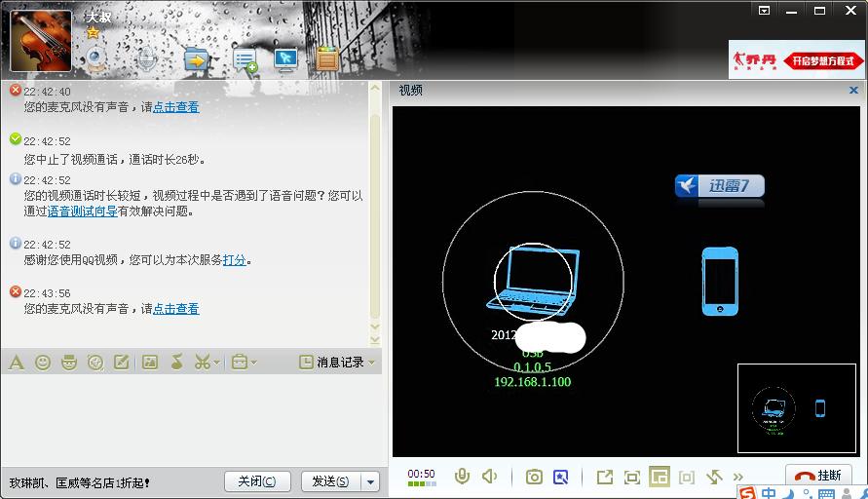Screen dimensions: 868x499
Task: Pop out video into a separate window
Action: point(605,477)
